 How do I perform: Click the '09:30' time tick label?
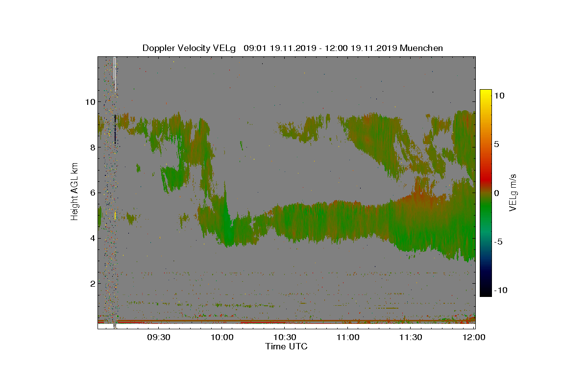click(159, 337)
